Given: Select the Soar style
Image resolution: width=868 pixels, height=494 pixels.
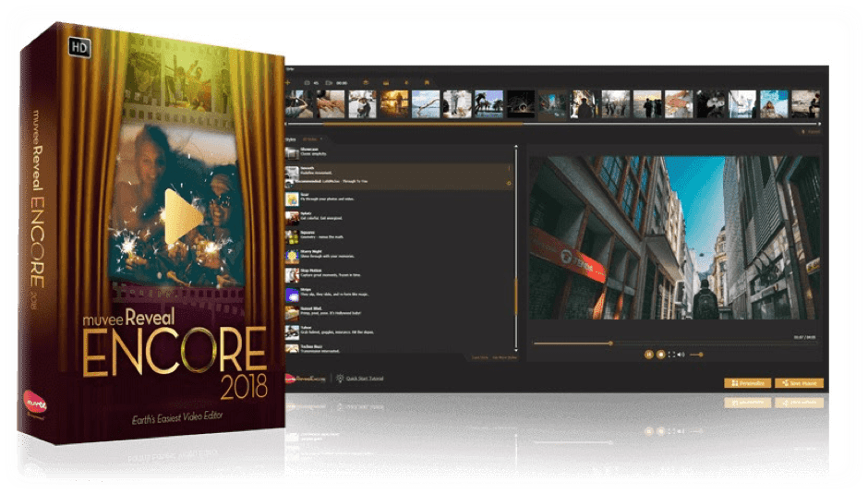Looking at the screenshot, I should pos(399,198).
